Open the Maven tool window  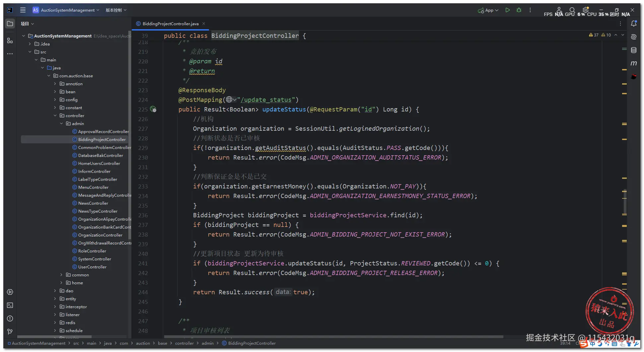pyautogui.click(x=634, y=63)
